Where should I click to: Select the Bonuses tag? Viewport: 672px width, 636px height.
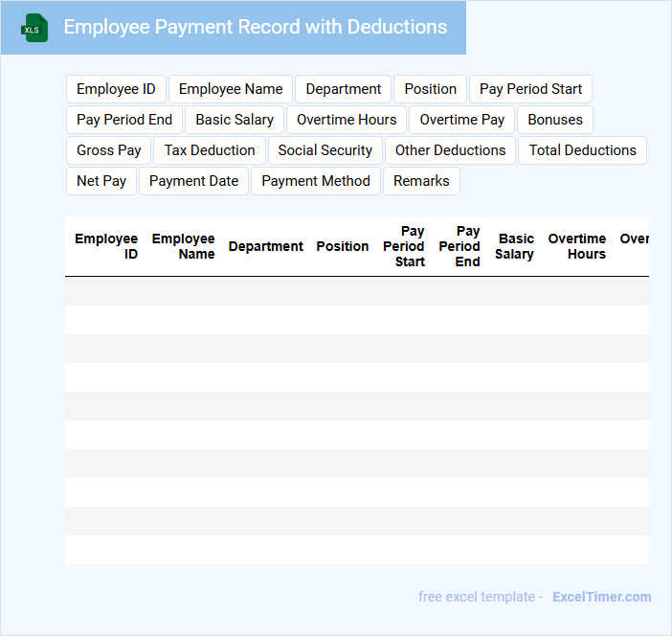555,120
